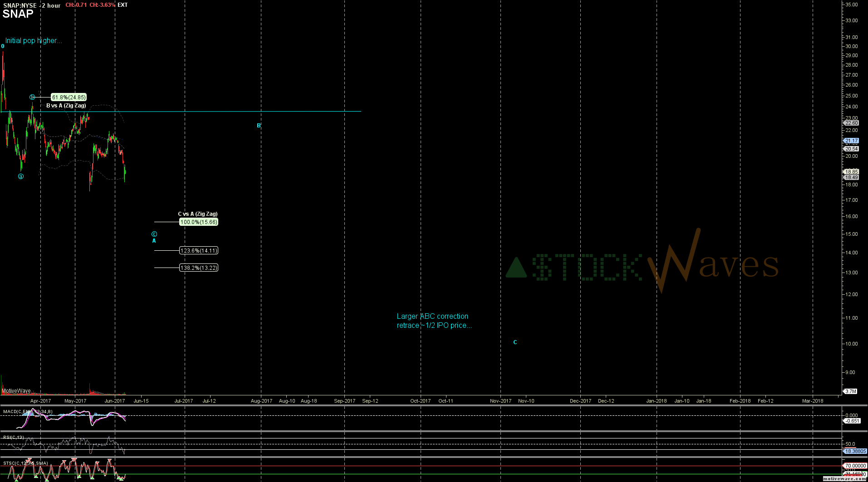Click the Aug-2017 date on time axis

262,401
